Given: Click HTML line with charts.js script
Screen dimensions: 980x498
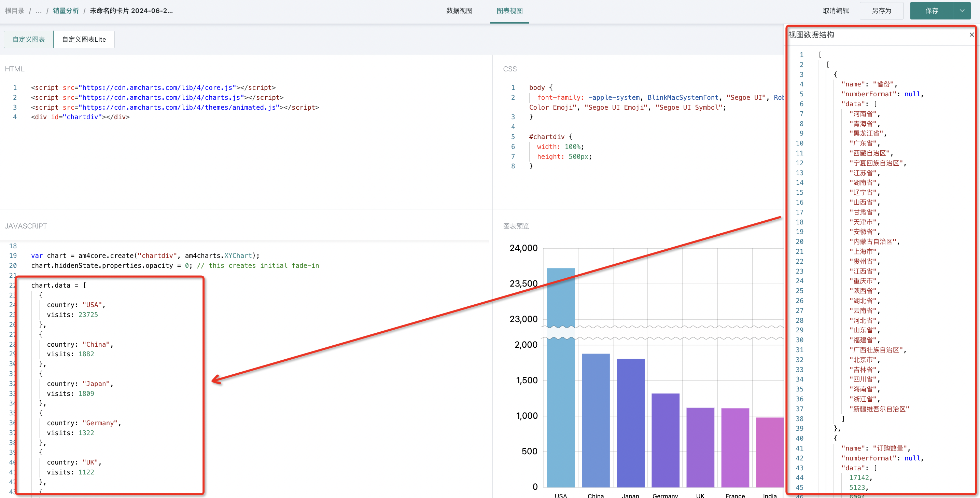Looking at the screenshot, I should (157, 97).
